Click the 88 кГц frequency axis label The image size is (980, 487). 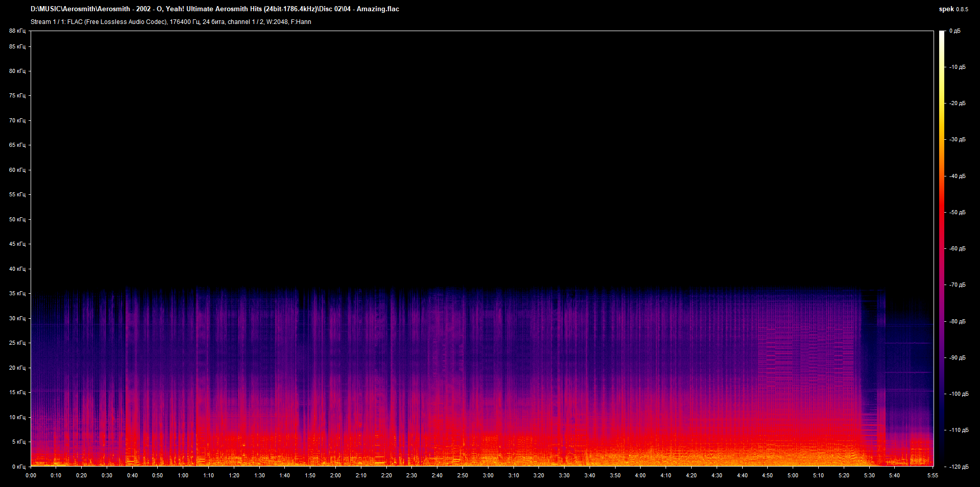tap(17, 31)
